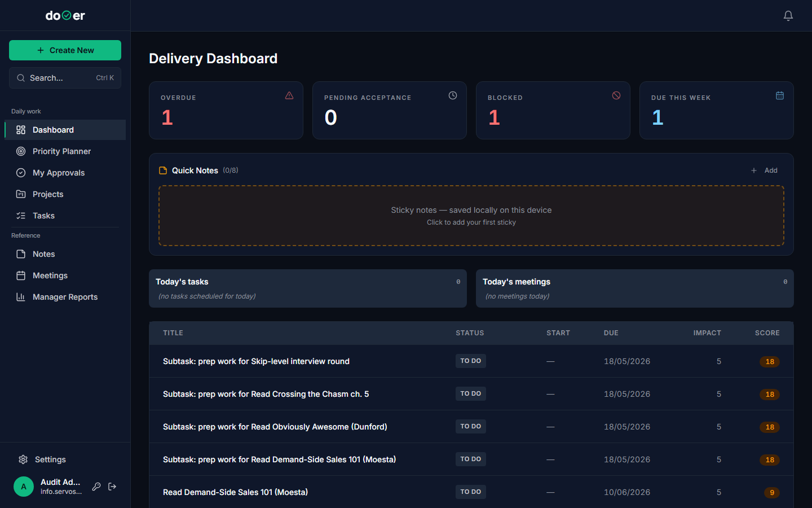Click TO DO status of Skip-level row

click(471, 361)
